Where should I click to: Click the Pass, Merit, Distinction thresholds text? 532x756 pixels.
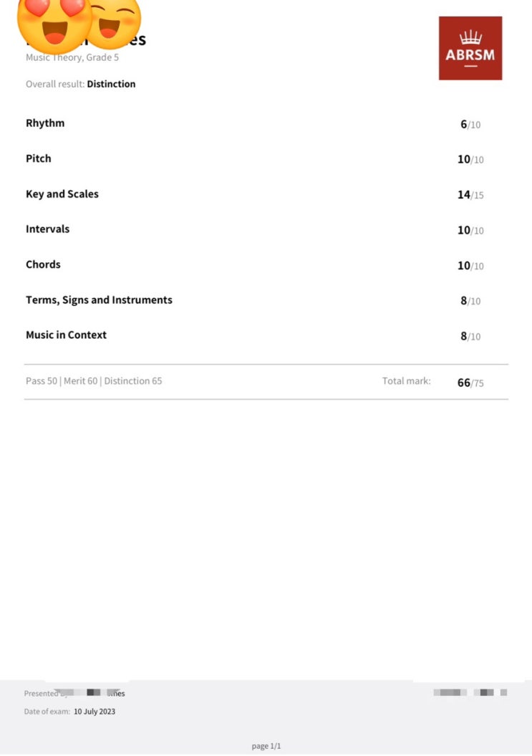click(x=94, y=381)
